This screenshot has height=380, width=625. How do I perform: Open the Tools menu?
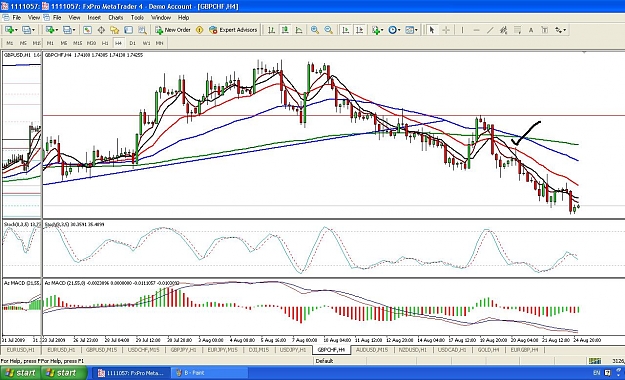coord(137,18)
